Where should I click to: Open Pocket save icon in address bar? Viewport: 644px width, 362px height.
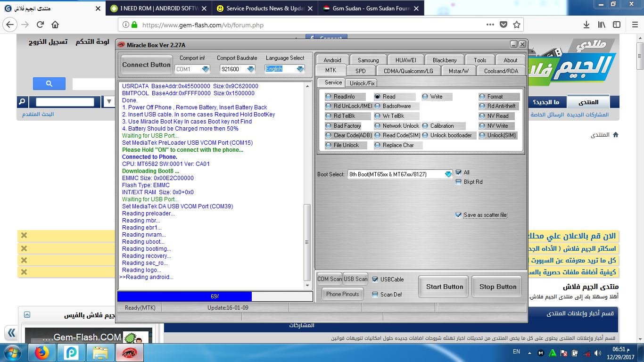pos(504,25)
